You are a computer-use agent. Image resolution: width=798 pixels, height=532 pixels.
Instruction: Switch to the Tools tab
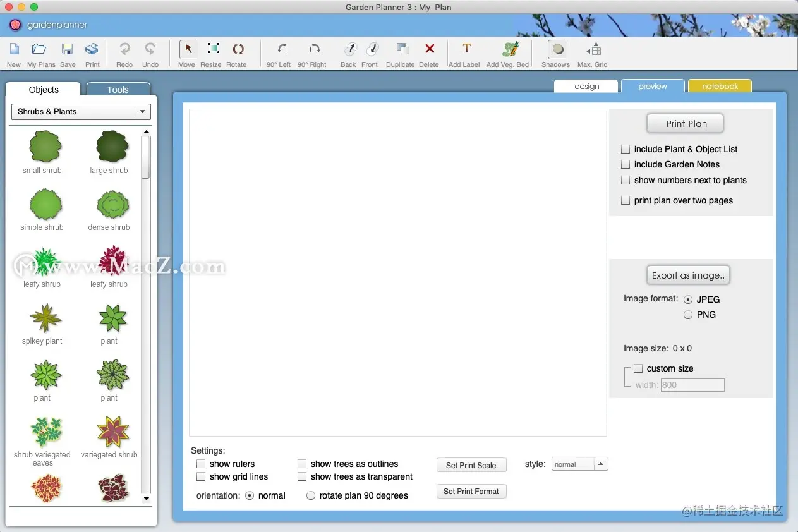118,90
